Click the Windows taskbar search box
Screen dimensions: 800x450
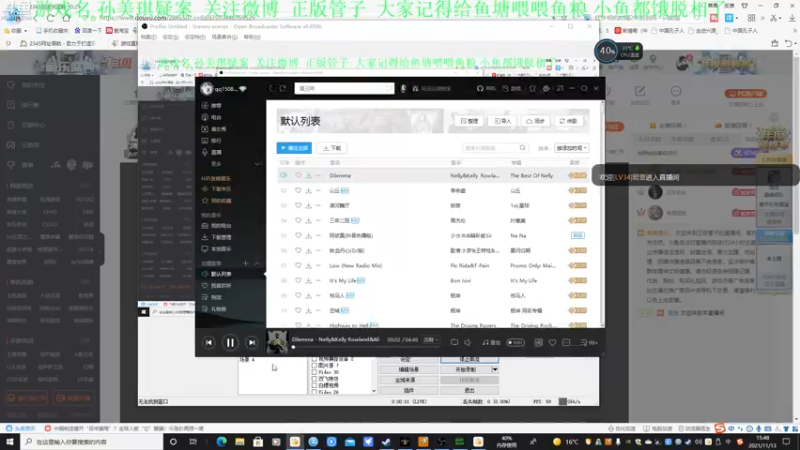pos(92,441)
